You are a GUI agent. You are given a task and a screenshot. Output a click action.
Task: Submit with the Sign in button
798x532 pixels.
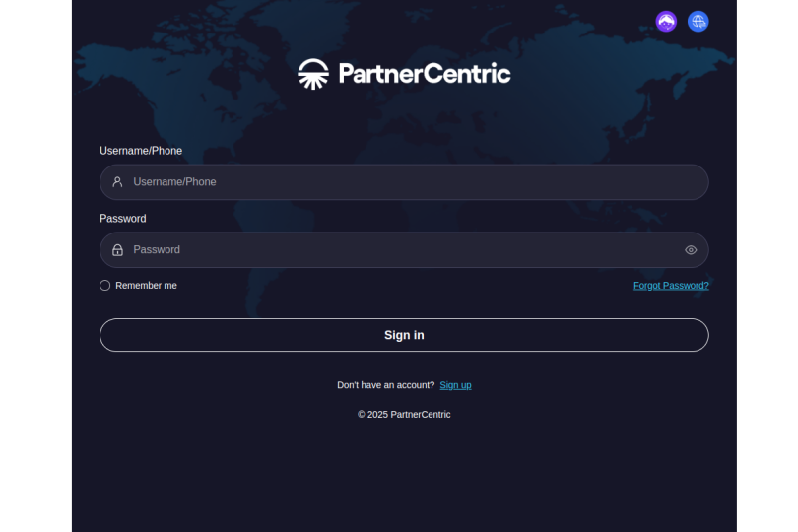pos(404,335)
